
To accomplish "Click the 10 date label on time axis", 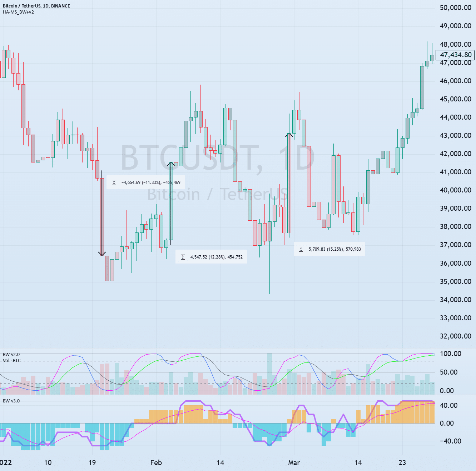I will (x=48, y=462).
